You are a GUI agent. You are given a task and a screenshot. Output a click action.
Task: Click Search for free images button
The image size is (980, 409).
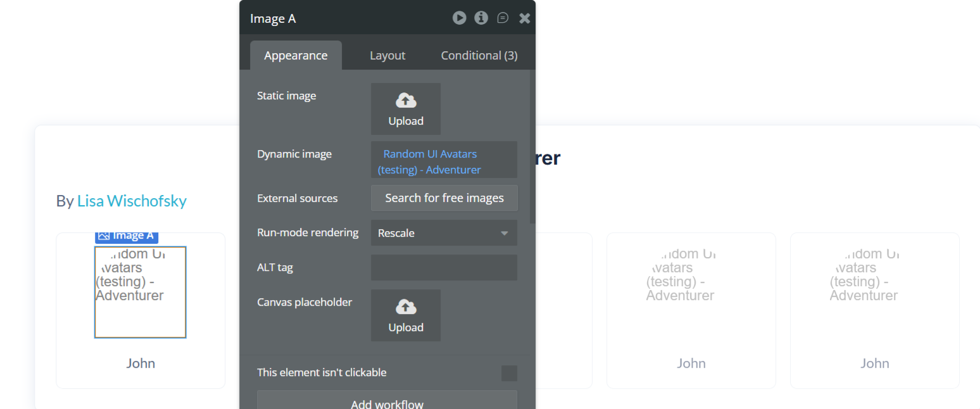point(444,198)
